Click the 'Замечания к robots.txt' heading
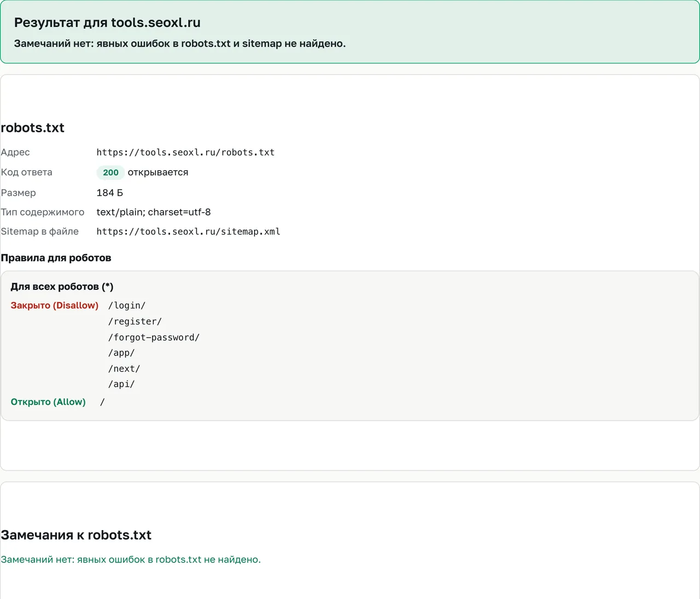Screen dimensions: 700x599 pos(76,535)
